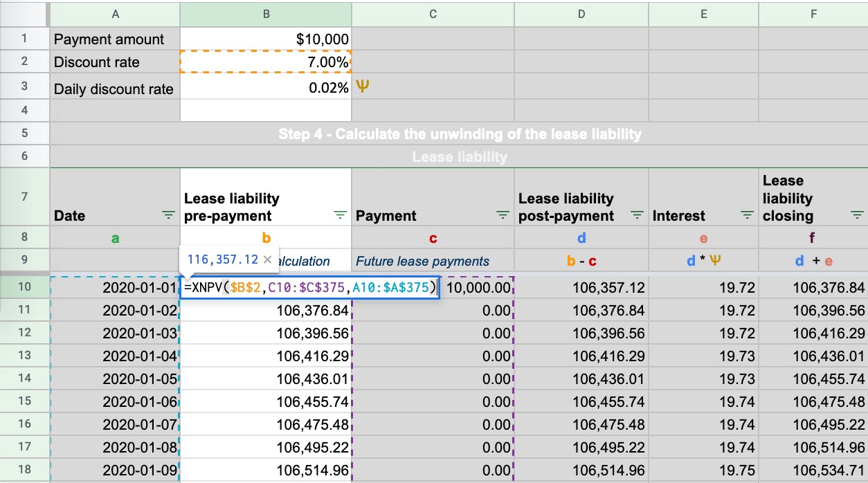The image size is (868, 483).
Task: Select column E header
Action: [703, 13]
